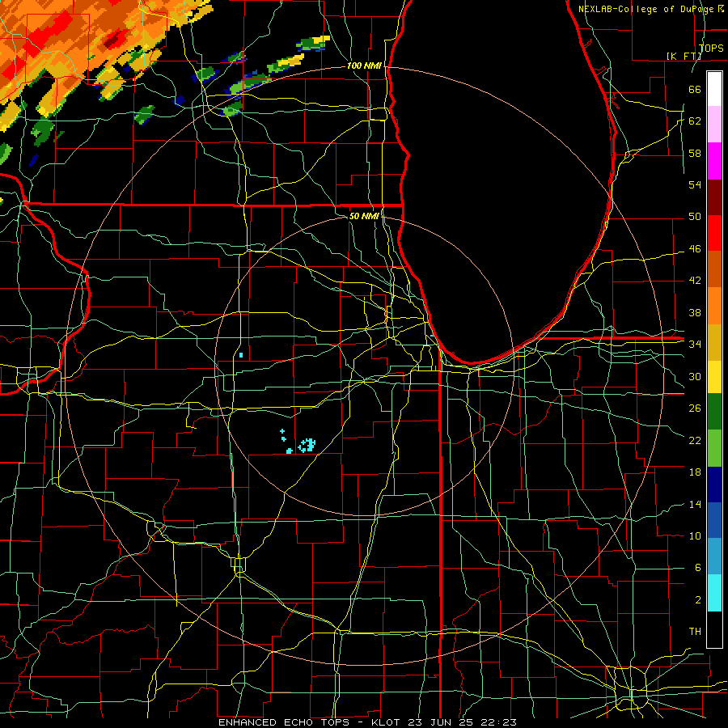728x728 pixels.
Task: Click the yellow 30 kft legend swatch
Action: point(714,376)
